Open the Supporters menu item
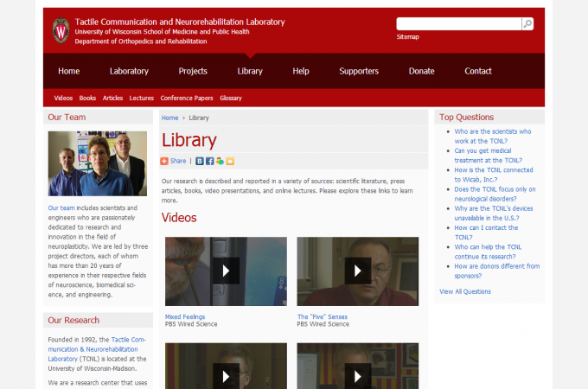The width and height of the screenshot is (588, 389). coord(359,71)
